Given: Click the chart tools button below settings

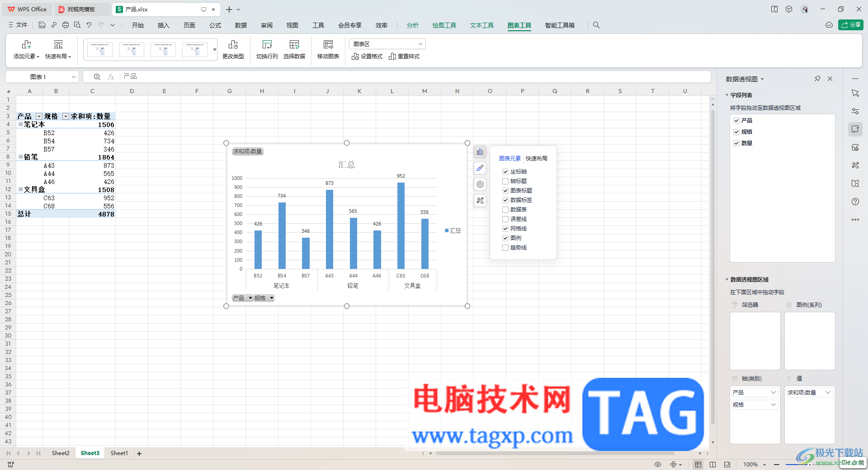Looking at the screenshot, I should pyautogui.click(x=480, y=201).
